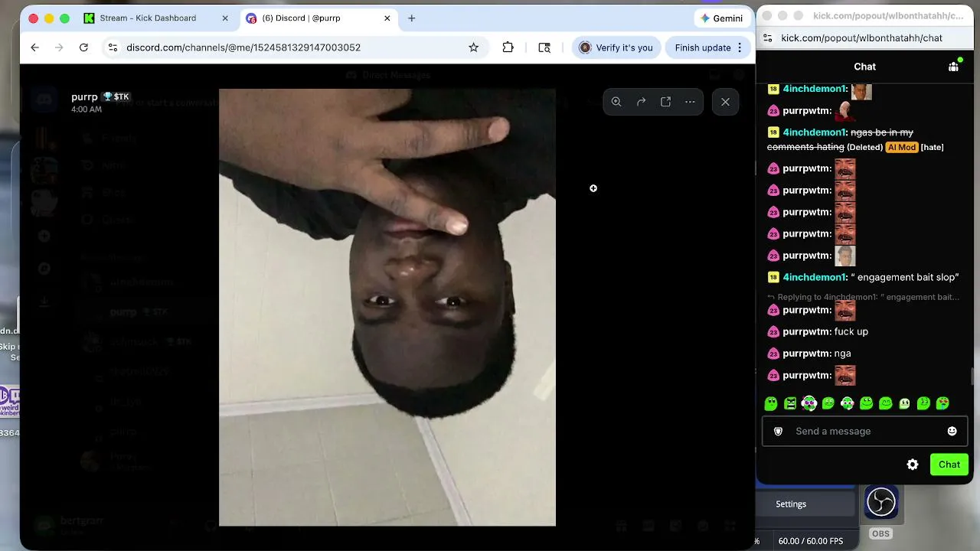
Task: Go forward in Chrome navigation
Action: tap(59, 47)
